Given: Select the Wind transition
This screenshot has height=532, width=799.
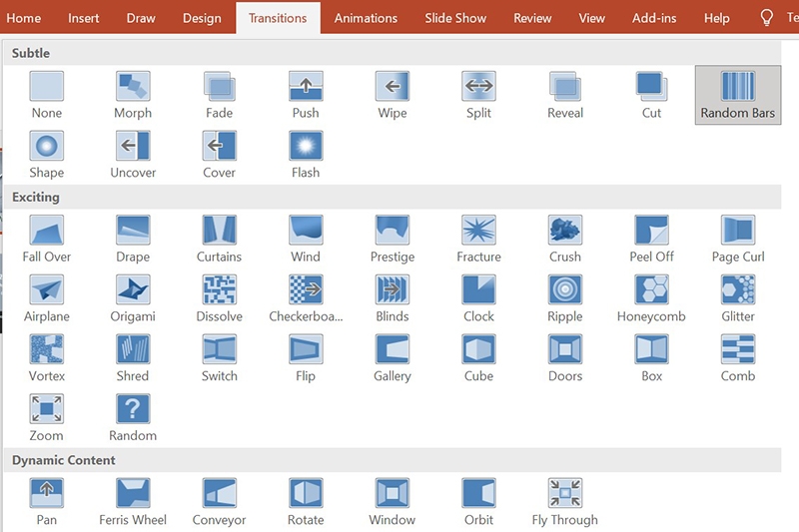Looking at the screenshot, I should [x=306, y=239].
